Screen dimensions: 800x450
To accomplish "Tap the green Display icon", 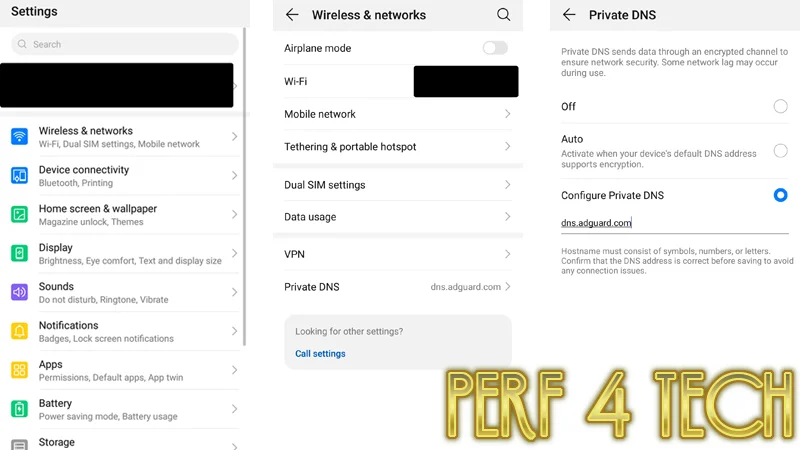I will 19,253.
